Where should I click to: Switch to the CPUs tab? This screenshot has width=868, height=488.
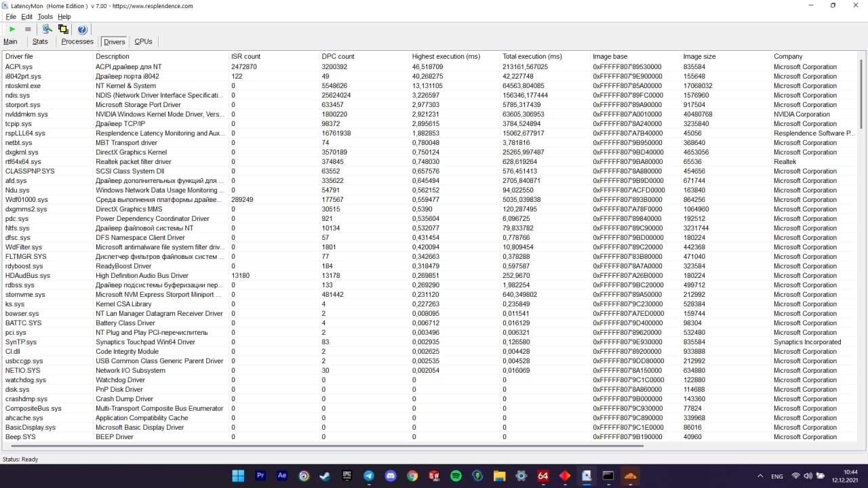[x=144, y=42]
